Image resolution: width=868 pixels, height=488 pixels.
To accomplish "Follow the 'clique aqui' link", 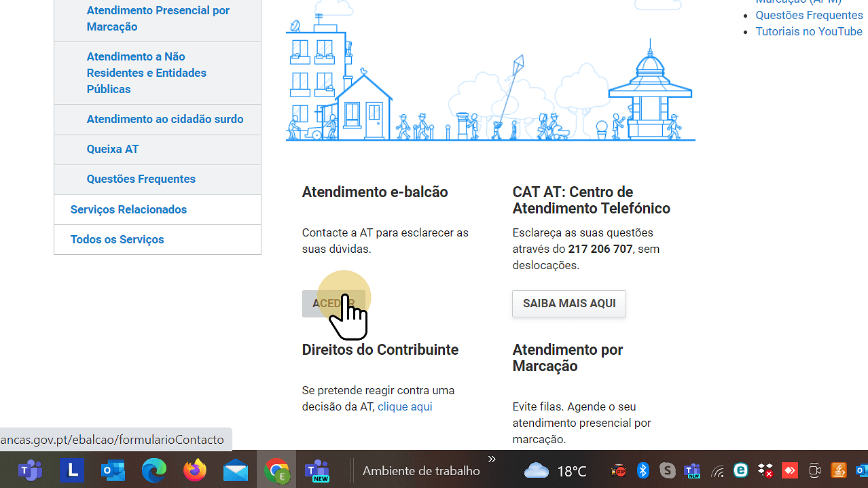I will click(x=405, y=406).
